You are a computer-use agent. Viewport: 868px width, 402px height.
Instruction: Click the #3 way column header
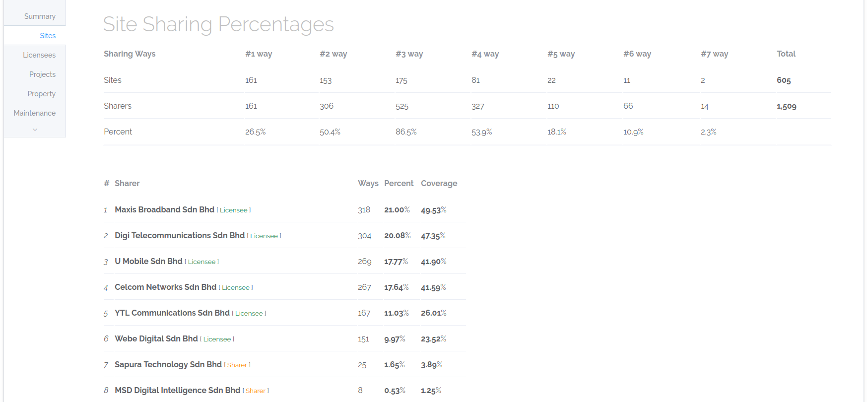coord(409,54)
